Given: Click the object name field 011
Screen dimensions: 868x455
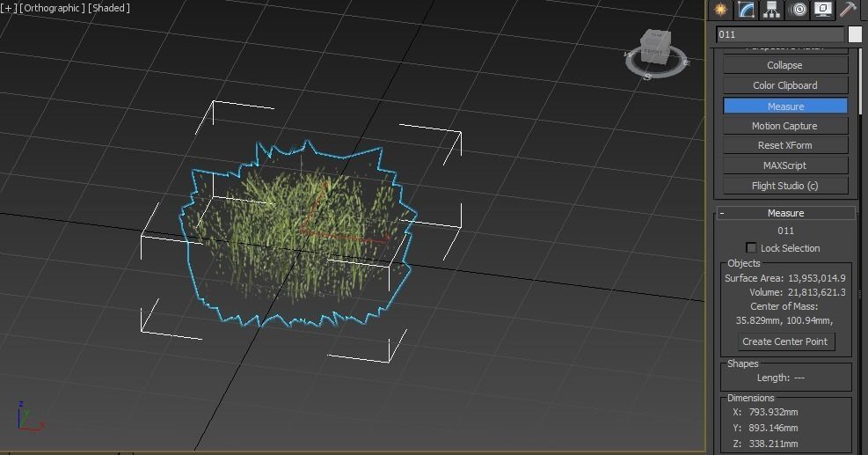Looking at the screenshot, I should coord(780,34).
